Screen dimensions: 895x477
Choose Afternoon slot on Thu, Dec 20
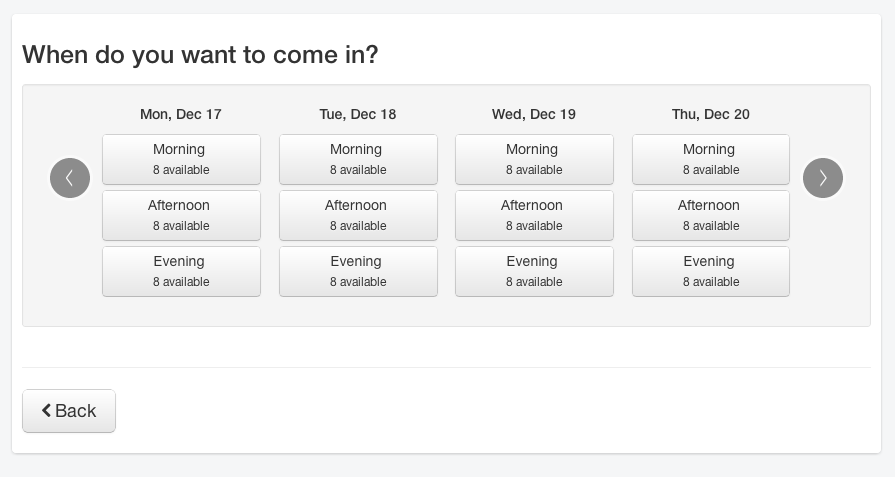tap(711, 215)
